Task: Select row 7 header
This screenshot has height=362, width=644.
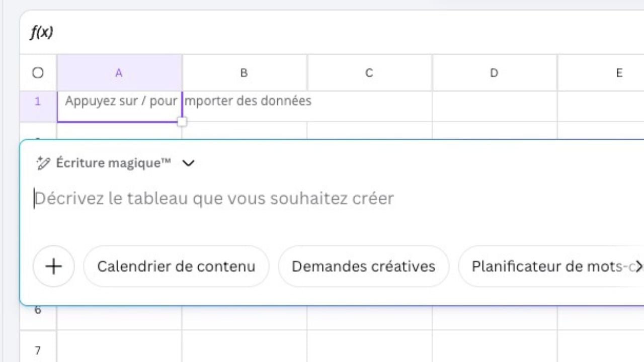Action: pos(38,350)
